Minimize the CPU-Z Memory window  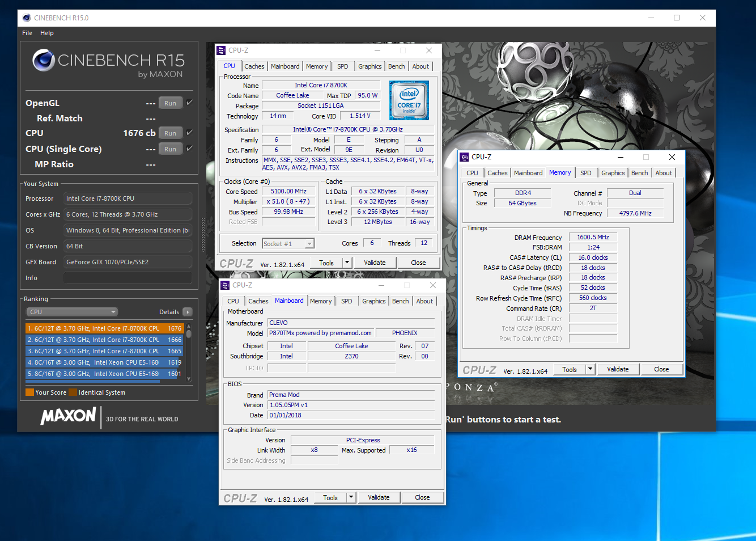point(621,157)
